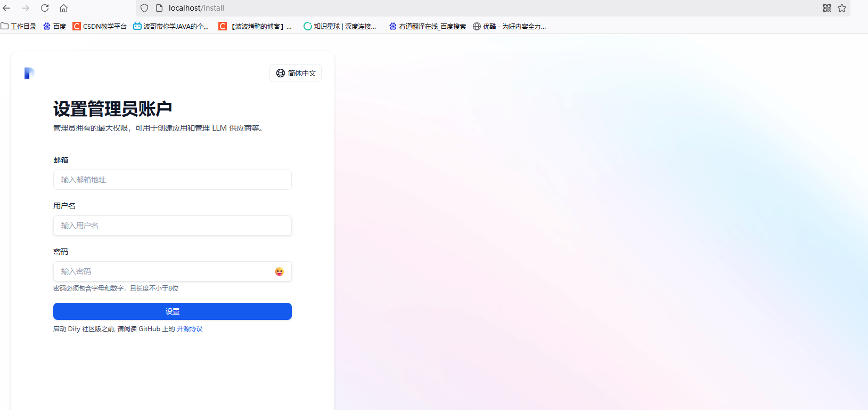868x410 pixels.
Task: Open the 简体中文 language dropdown
Action: tap(296, 73)
